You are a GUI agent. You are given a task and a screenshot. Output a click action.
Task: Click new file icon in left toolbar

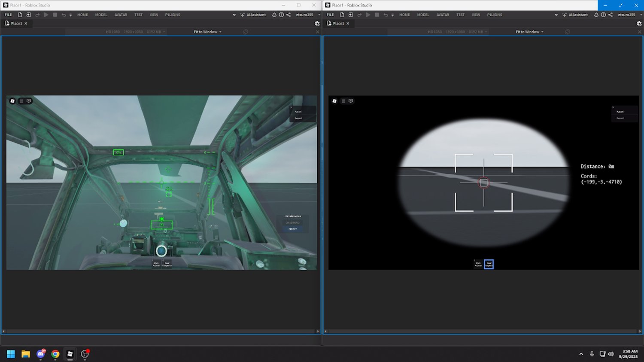pos(20,15)
